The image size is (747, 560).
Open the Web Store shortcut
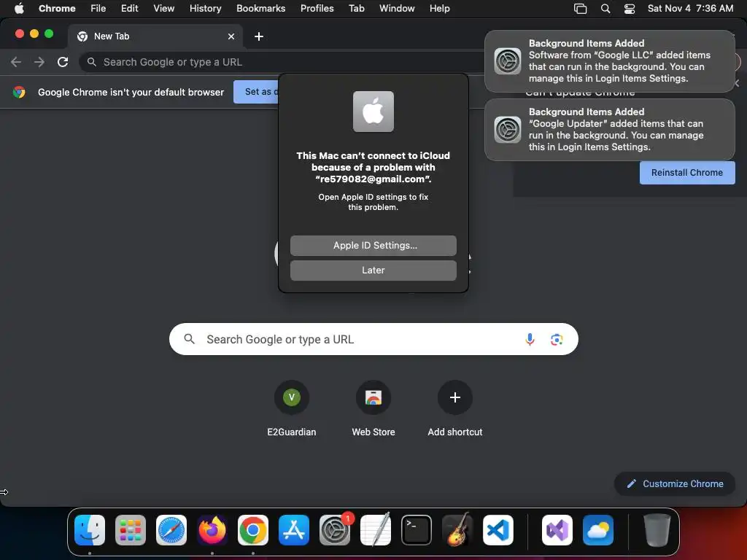pos(373,408)
